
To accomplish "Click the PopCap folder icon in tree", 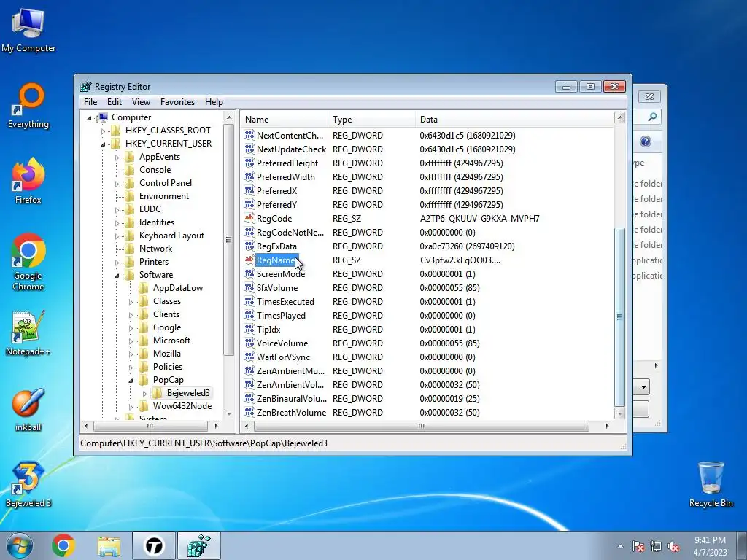I will tap(144, 379).
